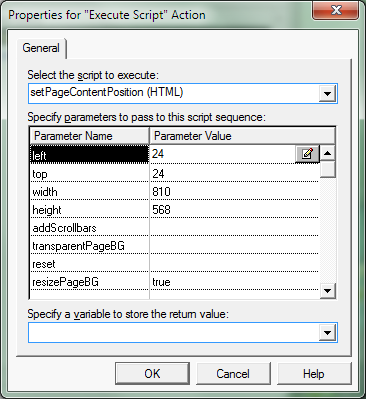Click the parameter list scroll down arrow
Viewport: 366px width, 399px height.
tap(327, 291)
